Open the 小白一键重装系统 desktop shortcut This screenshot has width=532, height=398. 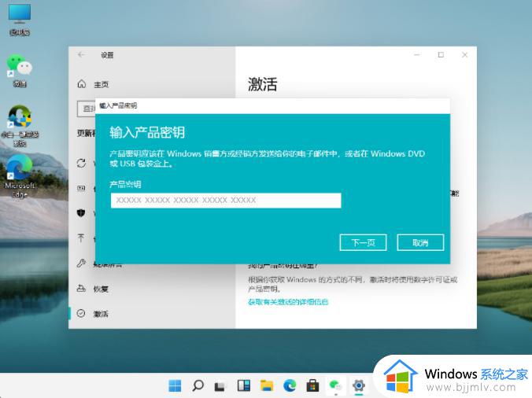[x=20, y=126]
